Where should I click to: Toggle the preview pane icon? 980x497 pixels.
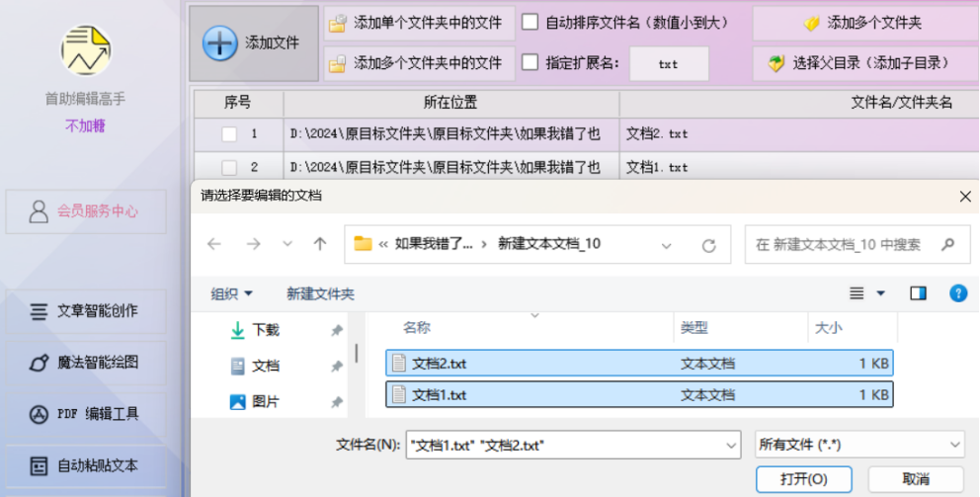click(x=918, y=293)
